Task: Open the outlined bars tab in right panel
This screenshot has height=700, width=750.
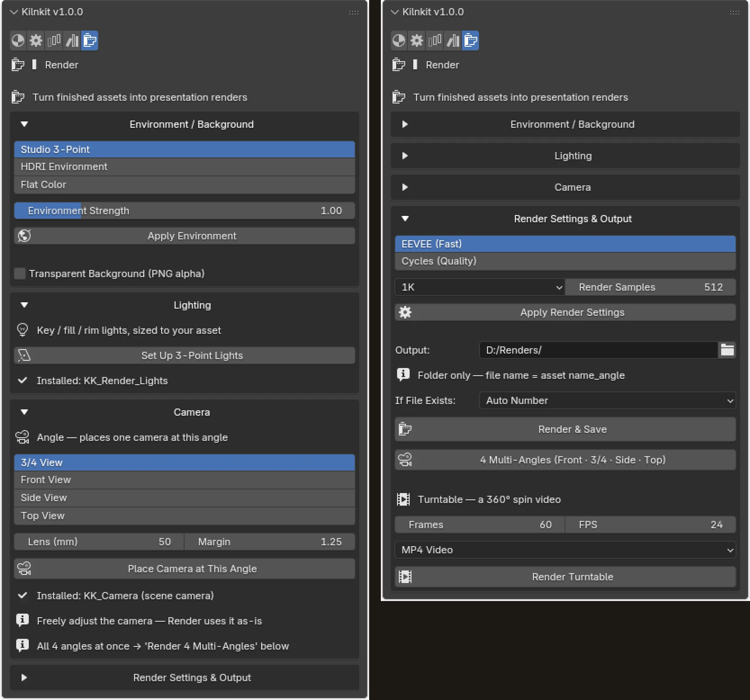Action: pos(435,41)
